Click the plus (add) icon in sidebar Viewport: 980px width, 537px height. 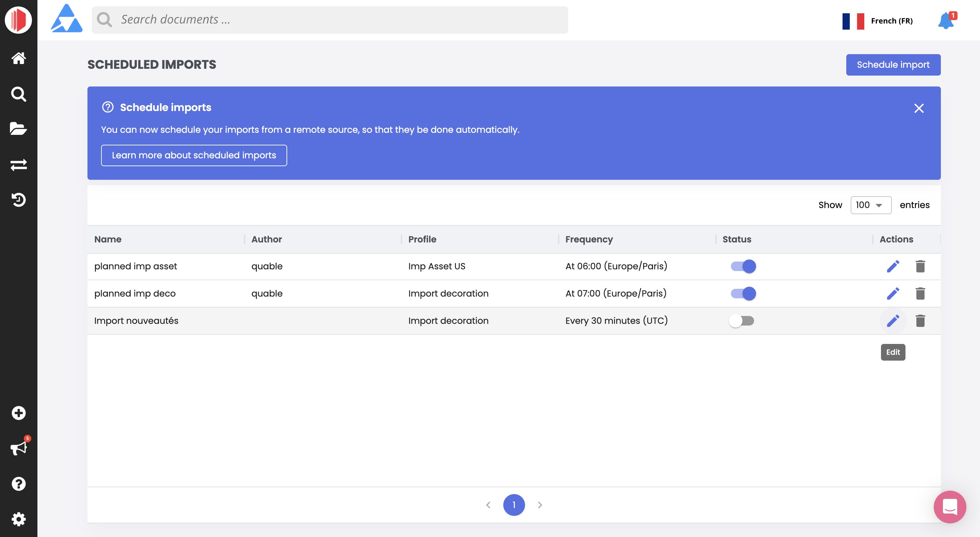pos(18,413)
